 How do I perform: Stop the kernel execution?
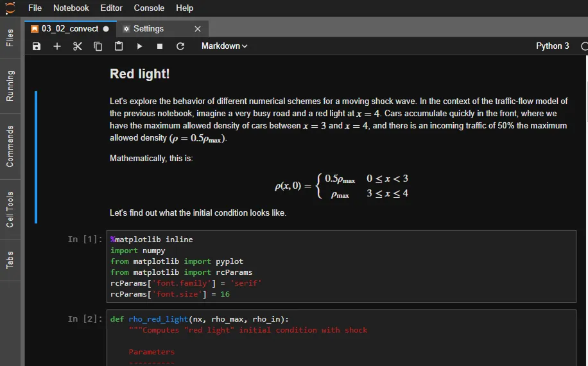pyautogui.click(x=160, y=46)
